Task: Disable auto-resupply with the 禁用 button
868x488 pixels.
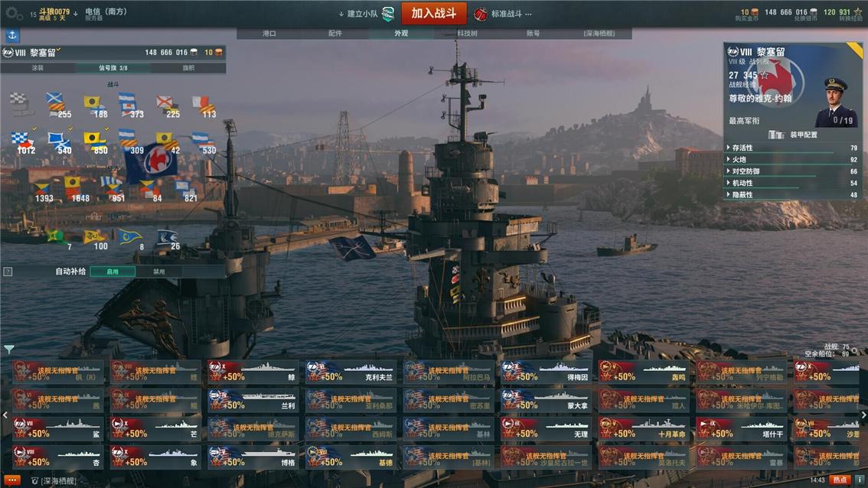Action: (x=159, y=272)
